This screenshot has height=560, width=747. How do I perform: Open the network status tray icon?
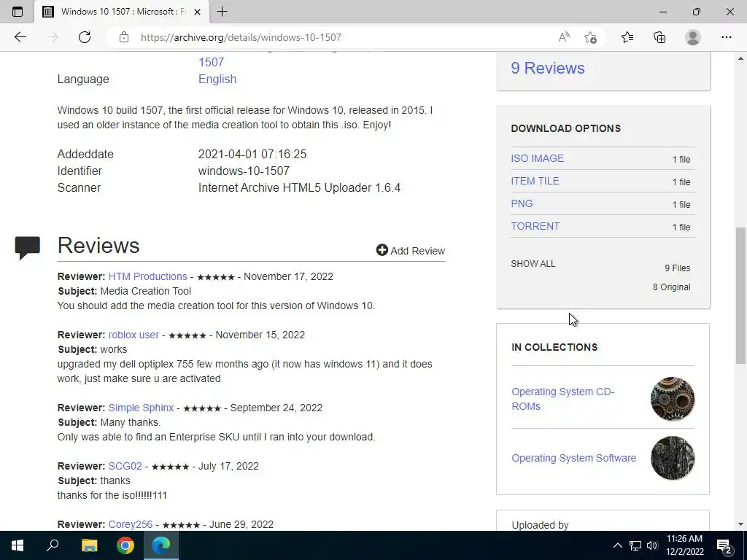[635, 545]
